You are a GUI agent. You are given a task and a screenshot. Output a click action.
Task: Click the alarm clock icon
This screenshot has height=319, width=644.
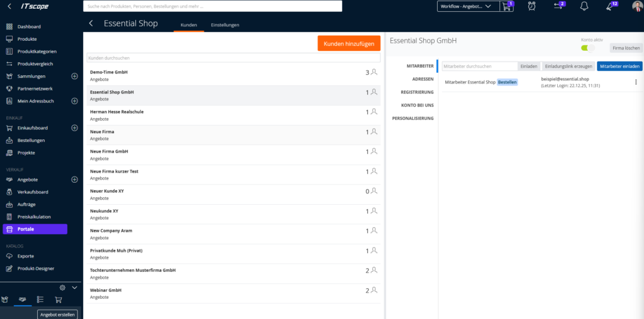click(x=532, y=6)
